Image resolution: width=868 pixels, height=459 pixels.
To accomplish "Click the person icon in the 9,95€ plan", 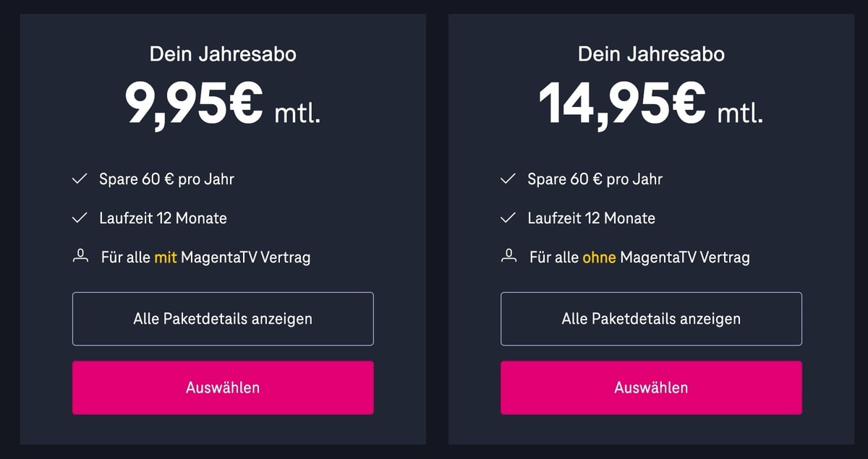I will coord(80,256).
